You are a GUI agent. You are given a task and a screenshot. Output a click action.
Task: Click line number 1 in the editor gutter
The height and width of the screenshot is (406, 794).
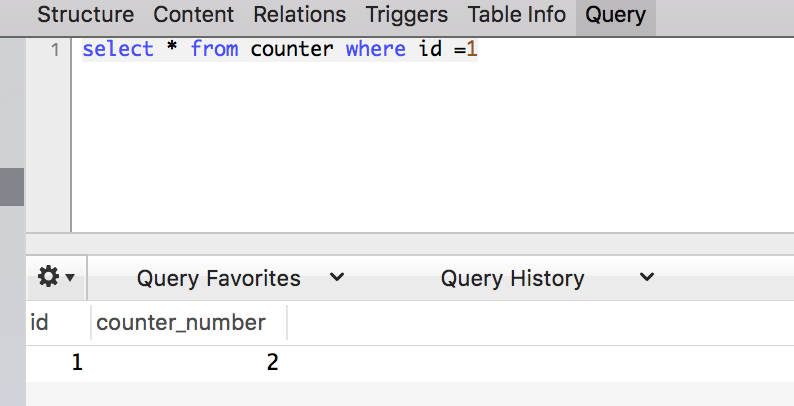[x=54, y=50]
